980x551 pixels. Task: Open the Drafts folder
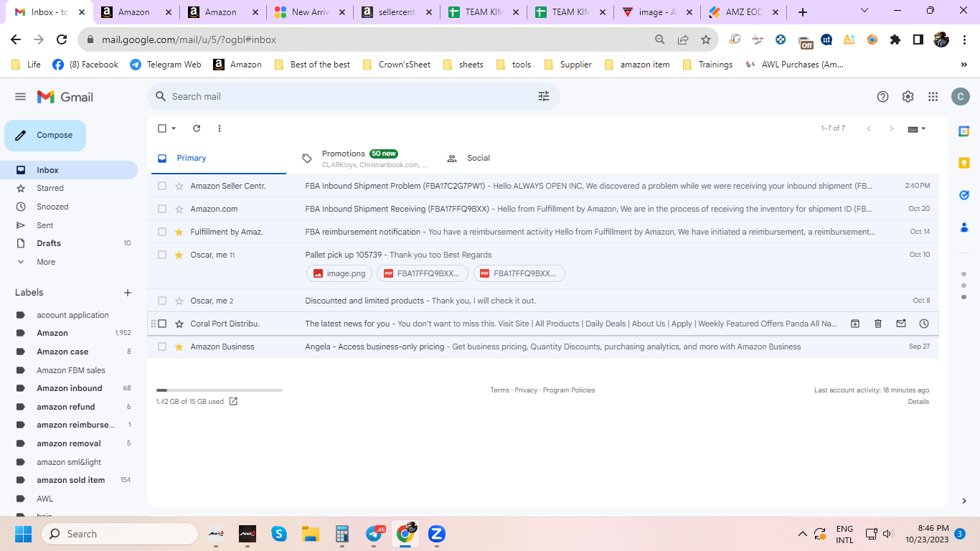tap(49, 243)
